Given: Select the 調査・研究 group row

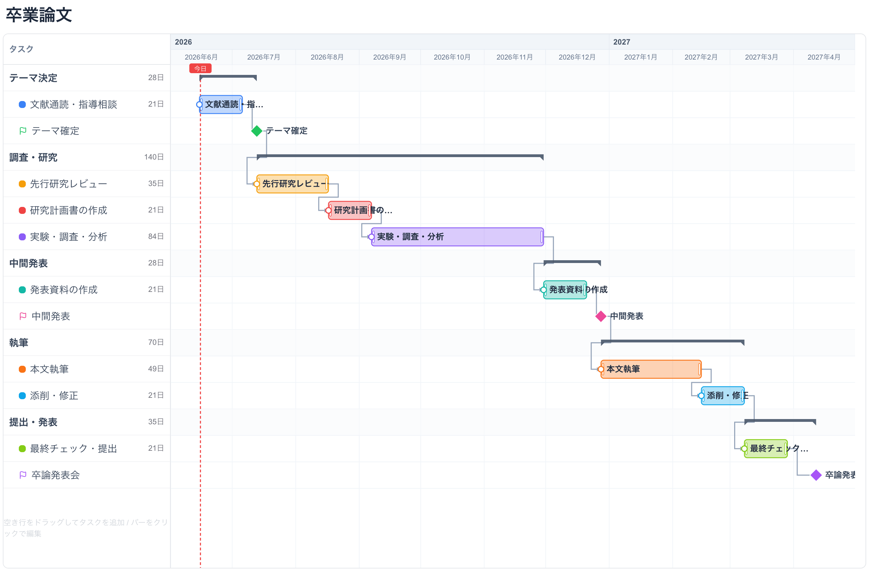Looking at the screenshot, I should [x=87, y=157].
